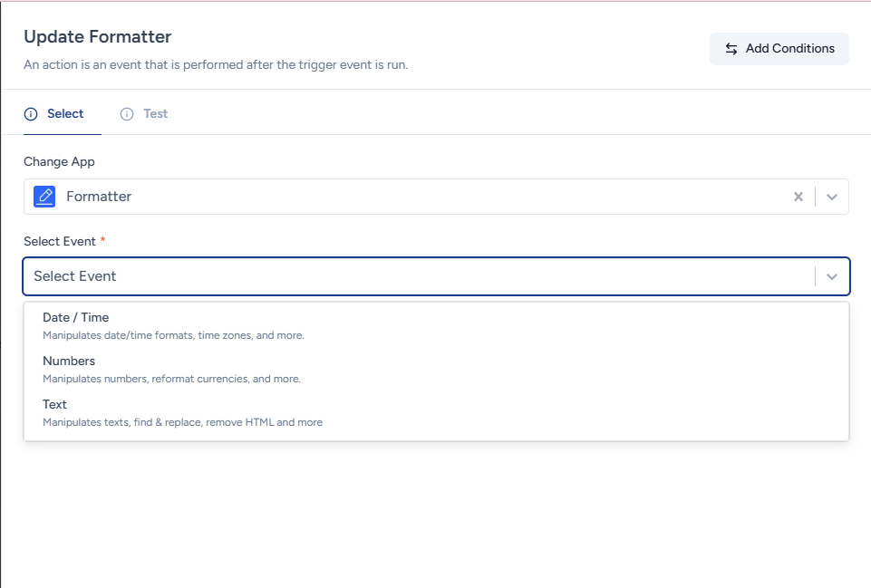Screen dimensions: 871x588
Task: Click the Change App field label
Action: [59, 162]
